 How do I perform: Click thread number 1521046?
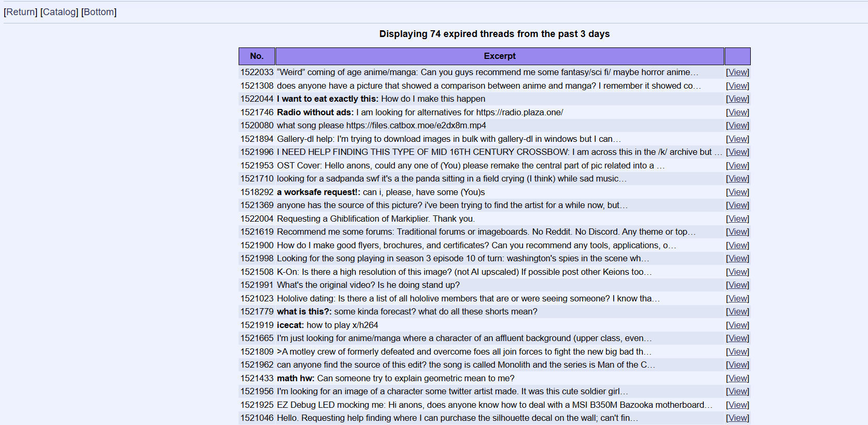click(257, 418)
